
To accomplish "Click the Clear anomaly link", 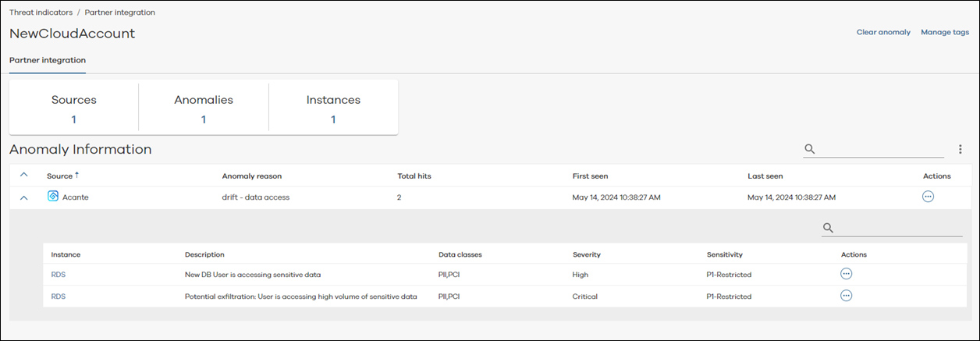I will pyautogui.click(x=883, y=32).
